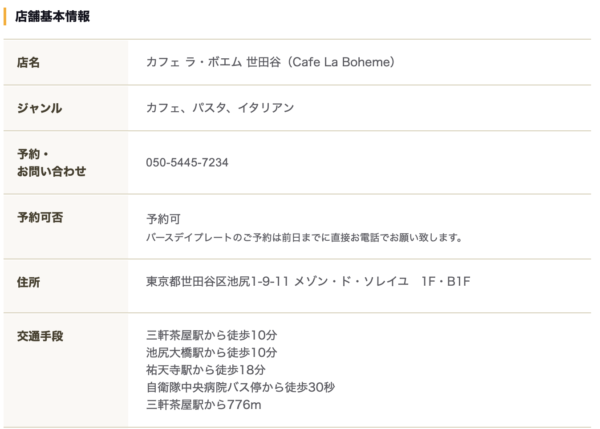Click the phone number 050-5445-7234

click(187, 162)
